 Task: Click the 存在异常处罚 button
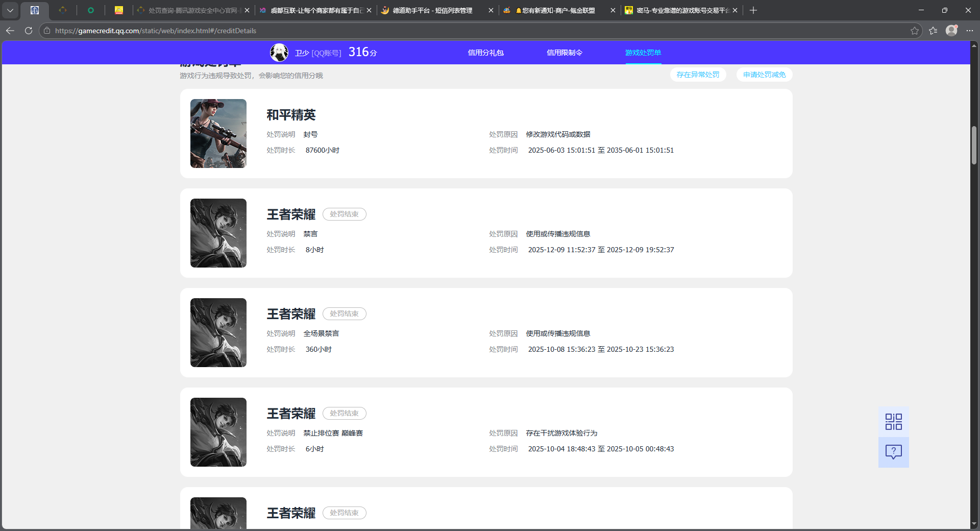click(x=698, y=75)
